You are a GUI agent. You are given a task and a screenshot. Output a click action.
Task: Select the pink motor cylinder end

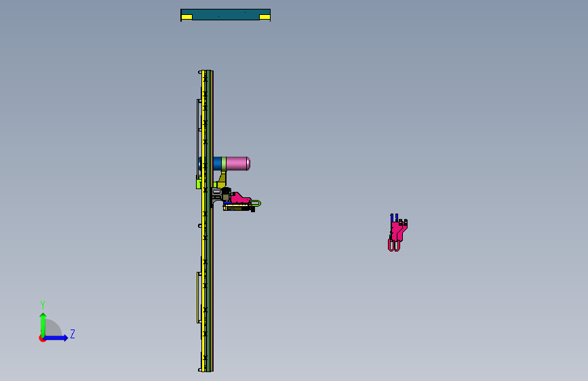coord(238,163)
